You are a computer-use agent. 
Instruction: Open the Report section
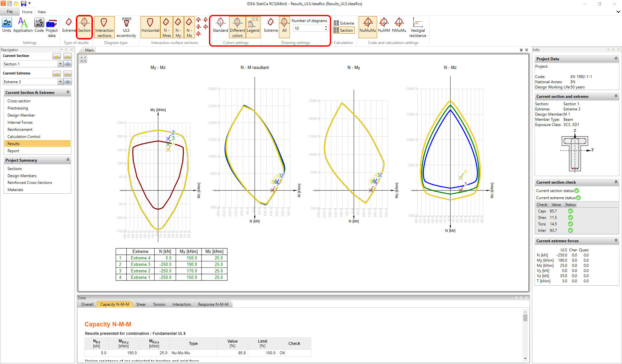click(x=13, y=151)
